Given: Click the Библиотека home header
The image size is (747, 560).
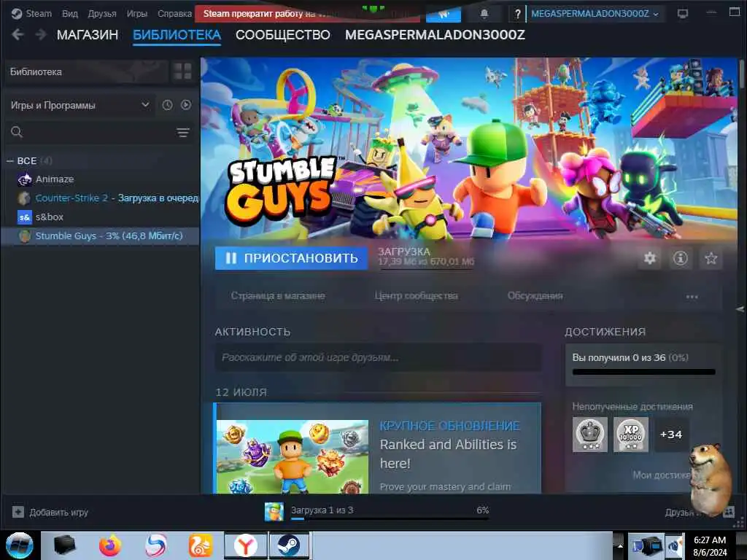Looking at the screenshot, I should click(87, 72).
